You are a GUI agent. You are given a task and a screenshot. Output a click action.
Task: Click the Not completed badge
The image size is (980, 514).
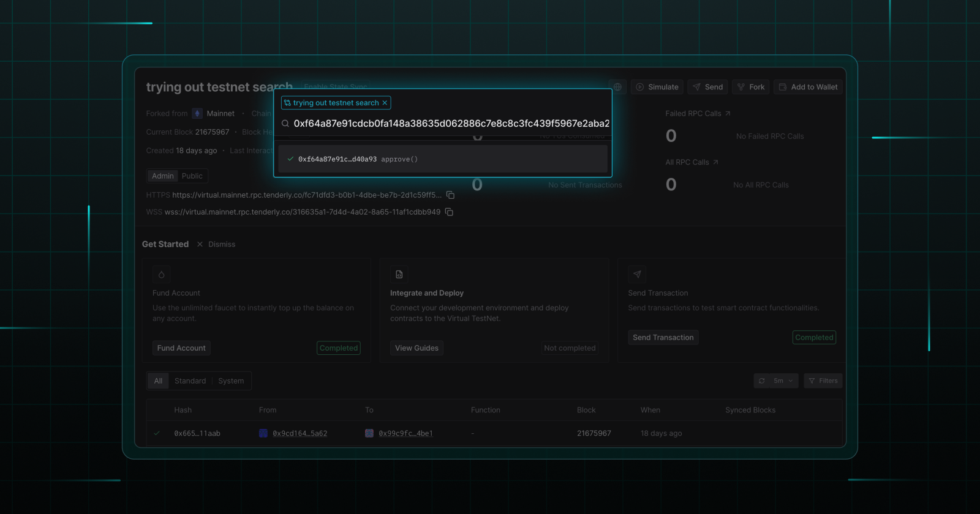click(x=570, y=348)
